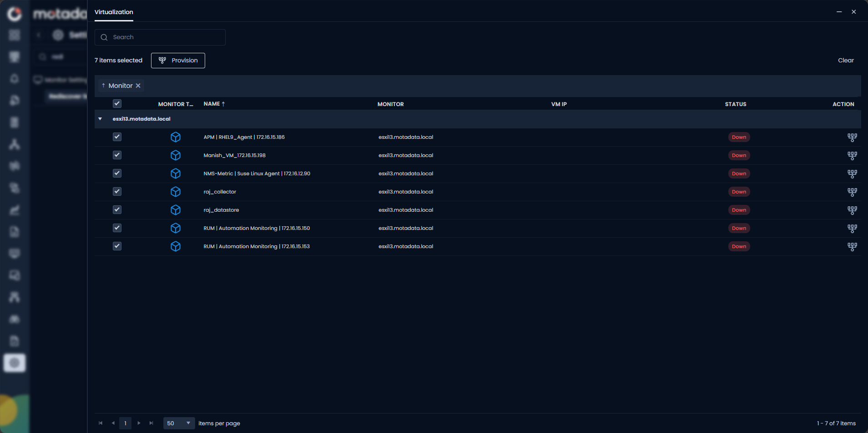Screen dimensions: 868x433
Task: Select the Virtualization tab
Action: point(114,12)
